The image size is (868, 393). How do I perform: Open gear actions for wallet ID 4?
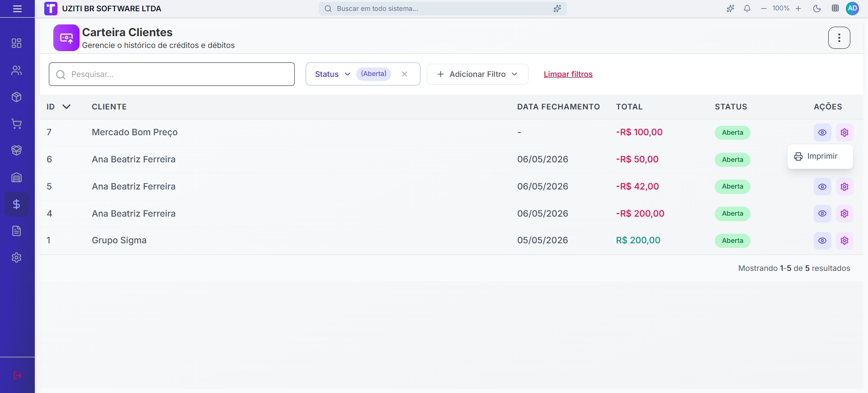[x=844, y=213]
